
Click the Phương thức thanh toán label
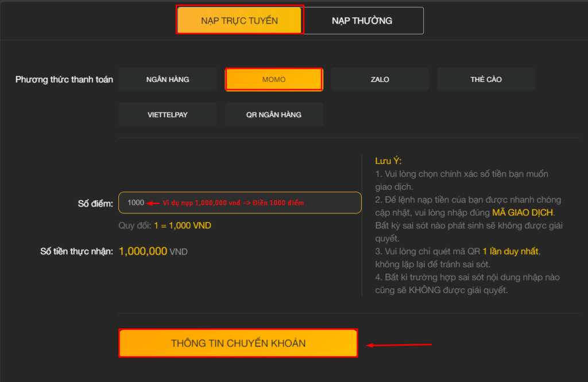(x=64, y=80)
